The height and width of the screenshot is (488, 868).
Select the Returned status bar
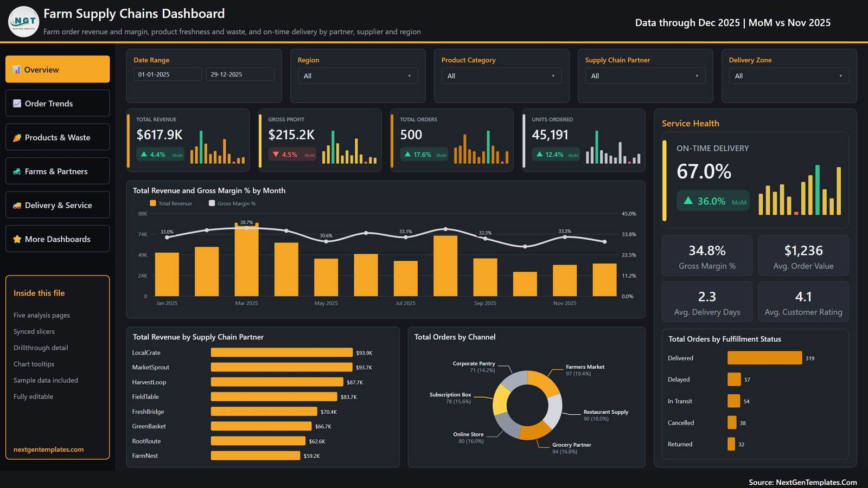point(731,444)
